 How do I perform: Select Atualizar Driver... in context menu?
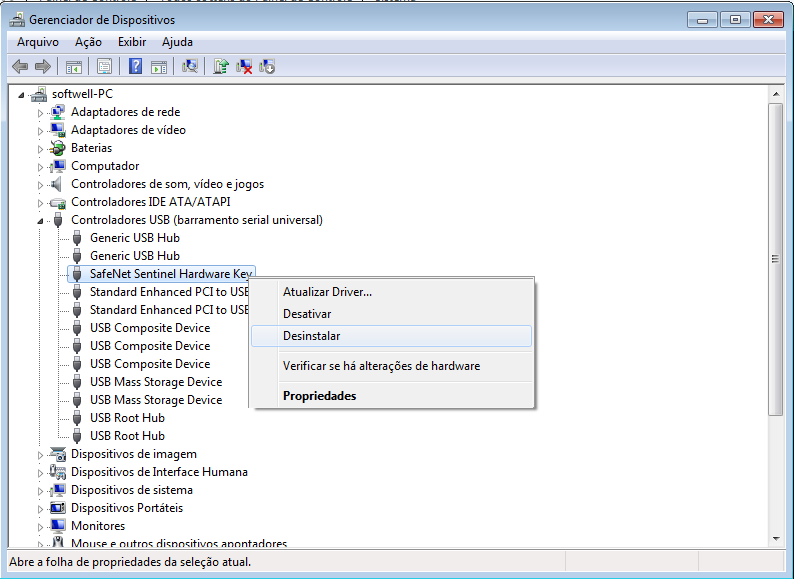[327, 292]
